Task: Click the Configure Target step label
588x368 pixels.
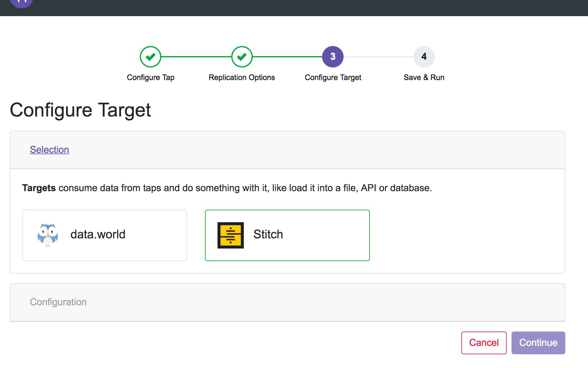Action: [x=333, y=78]
